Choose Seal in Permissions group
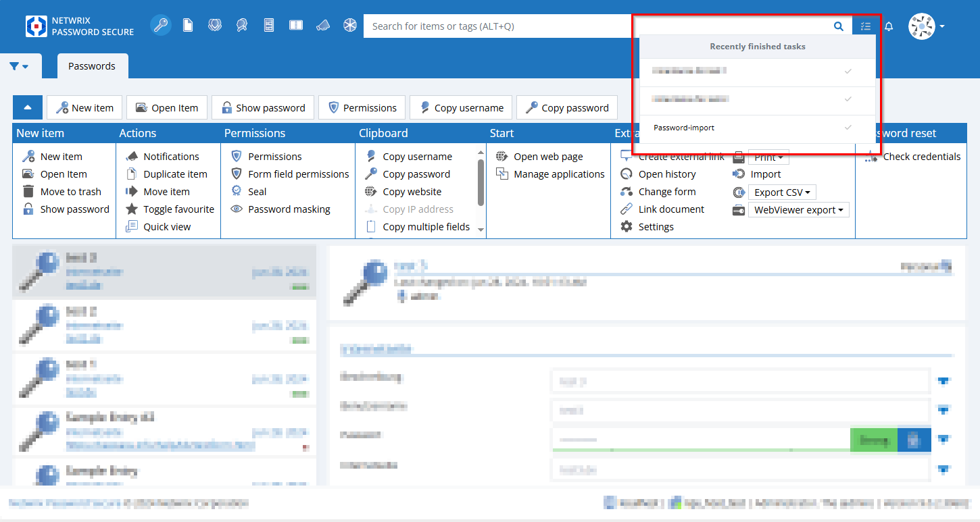The width and height of the screenshot is (980, 522). coord(249,192)
